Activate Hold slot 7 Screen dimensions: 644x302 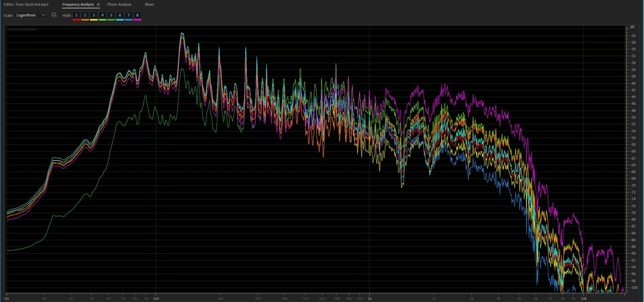click(128, 15)
